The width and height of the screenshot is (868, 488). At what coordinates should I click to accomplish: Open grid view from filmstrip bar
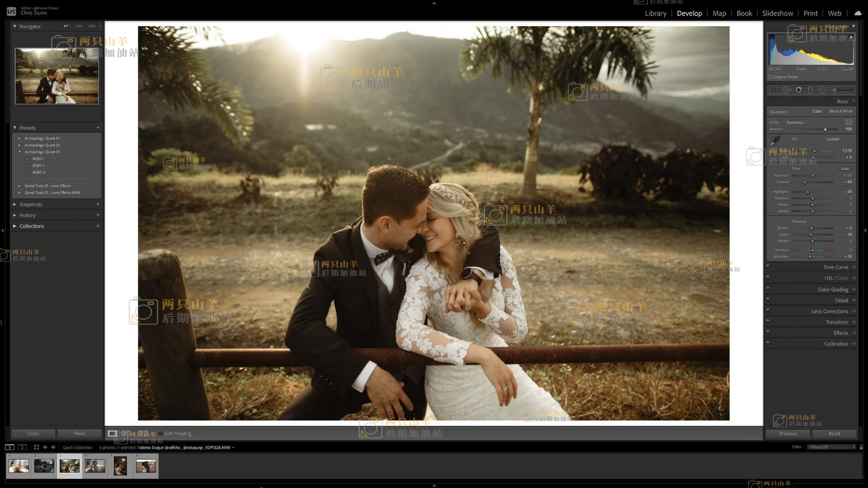pyautogui.click(x=36, y=447)
